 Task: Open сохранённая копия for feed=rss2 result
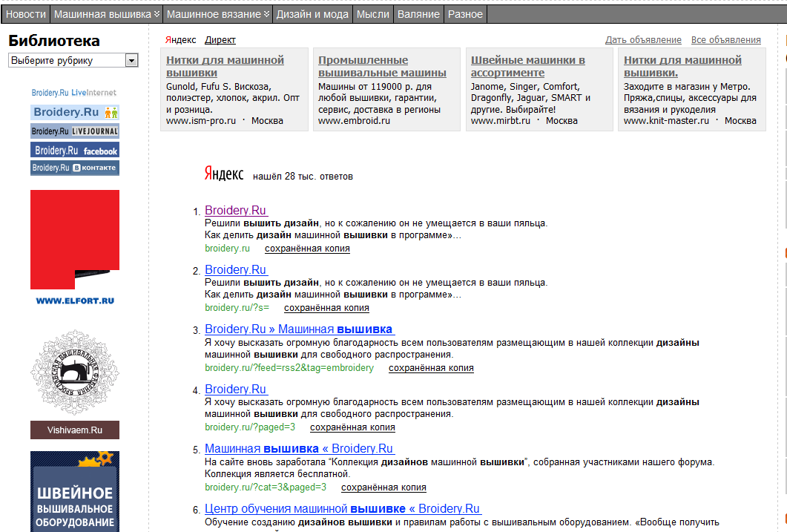[431, 368]
